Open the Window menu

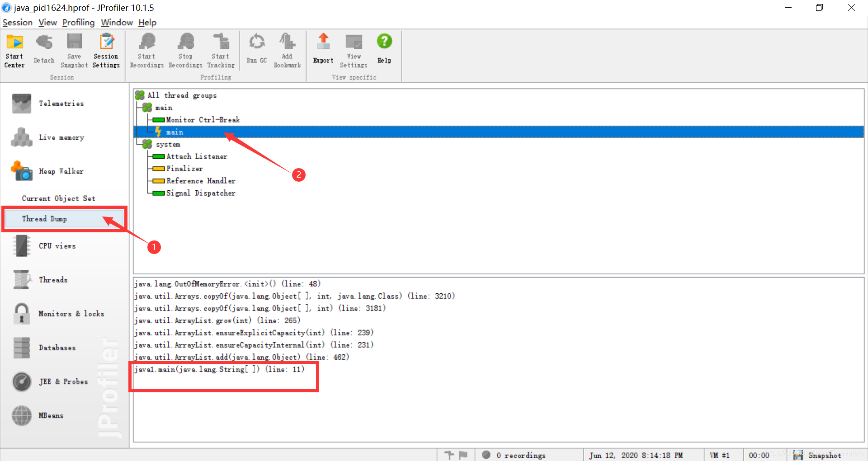[117, 22]
